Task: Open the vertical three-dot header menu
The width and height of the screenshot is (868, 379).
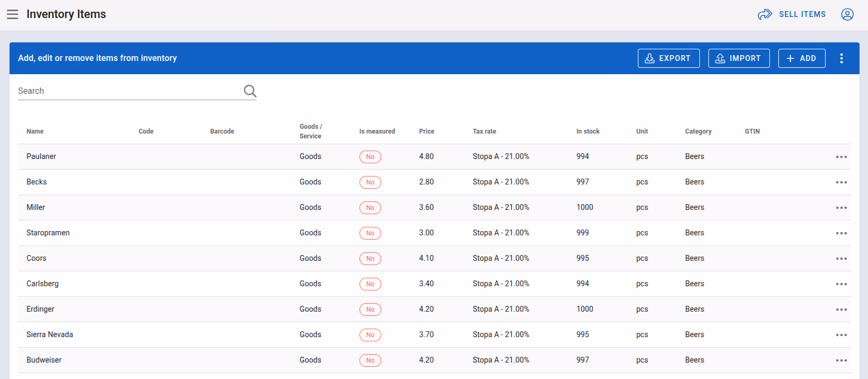Action: [x=841, y=58]
